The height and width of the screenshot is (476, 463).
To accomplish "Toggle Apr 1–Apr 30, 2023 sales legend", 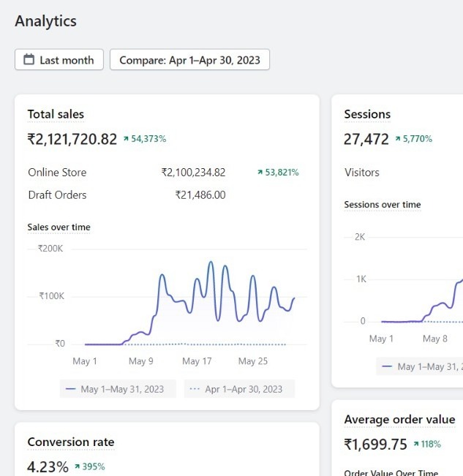I will pyautogui.click(x=239, y=389).
